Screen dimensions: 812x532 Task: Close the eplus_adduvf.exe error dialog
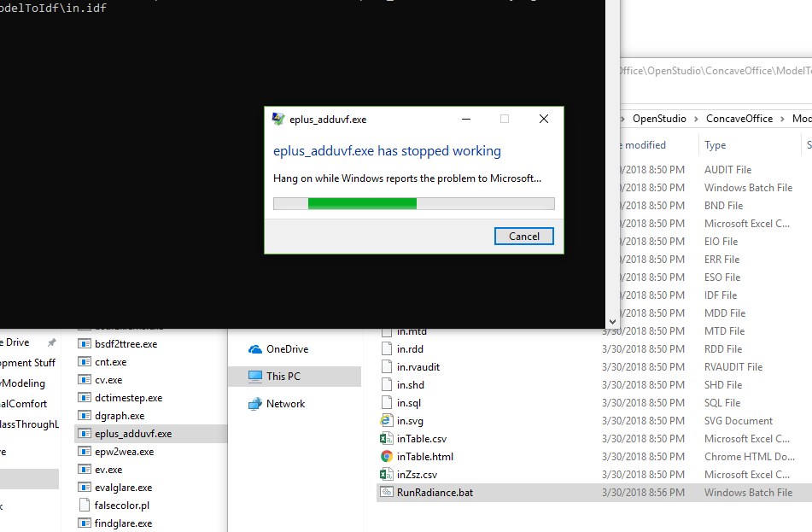pos(544,120)
